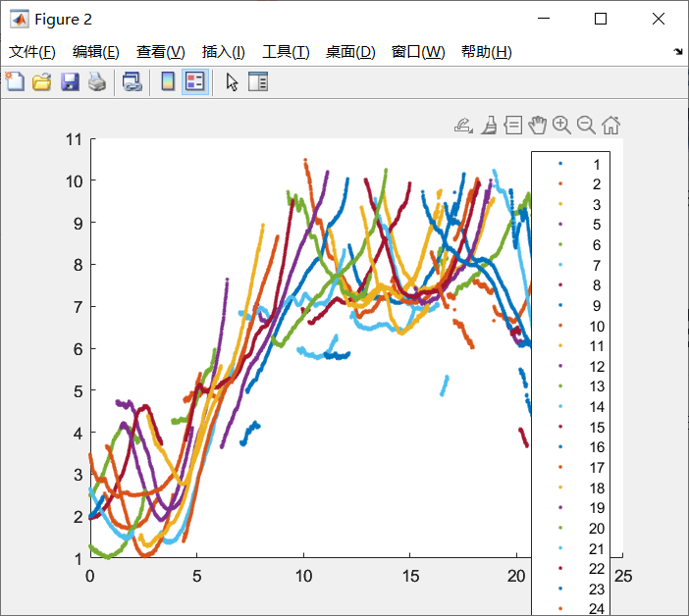Click the MATLAB logo icon in the title bar
The image size is (689, 616).
pos(20,19)
